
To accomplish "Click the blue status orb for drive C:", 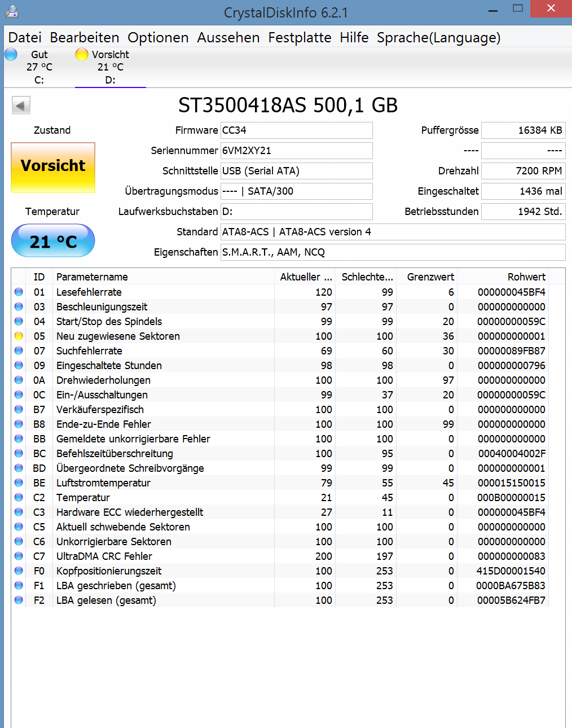I will [11, 54].
